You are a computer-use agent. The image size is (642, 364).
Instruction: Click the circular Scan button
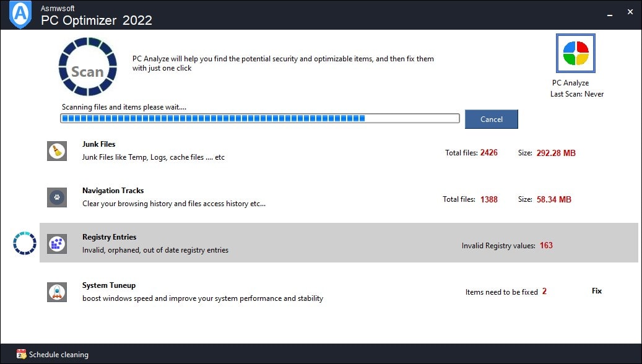(x=88, y=66)
